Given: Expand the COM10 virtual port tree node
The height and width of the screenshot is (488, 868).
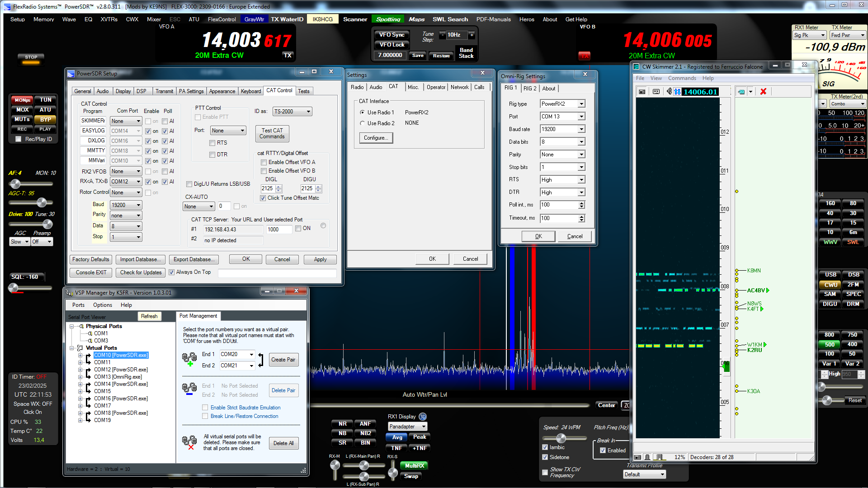Looking at the screenshot, I should click(80, 355).
